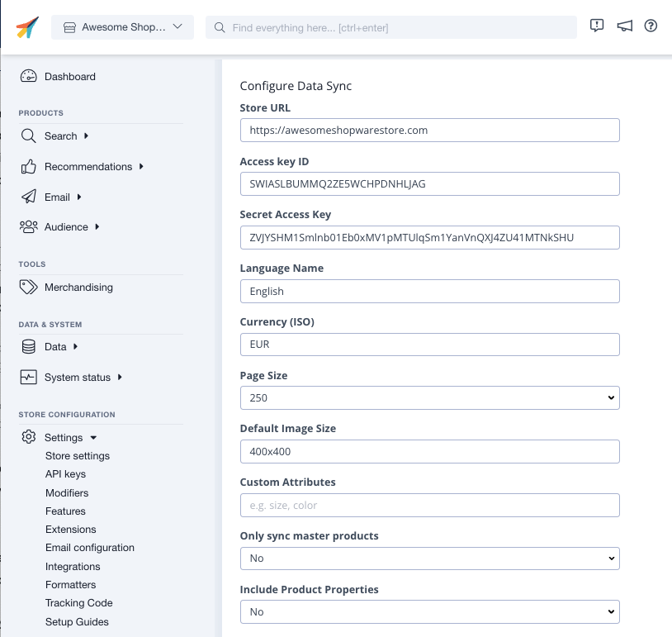Click the megaphone announcements icon

point(625,26)
